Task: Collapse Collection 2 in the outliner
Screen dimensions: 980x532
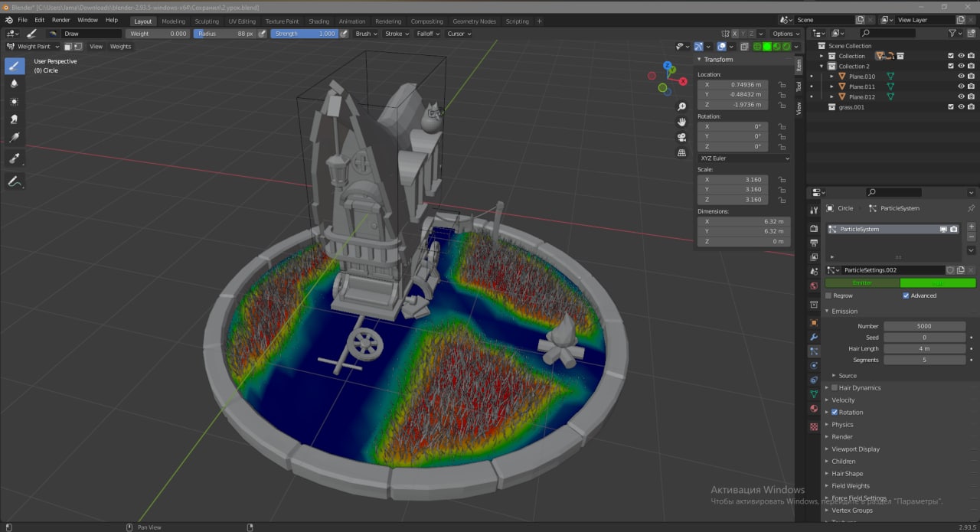Action: pos(822,67)
